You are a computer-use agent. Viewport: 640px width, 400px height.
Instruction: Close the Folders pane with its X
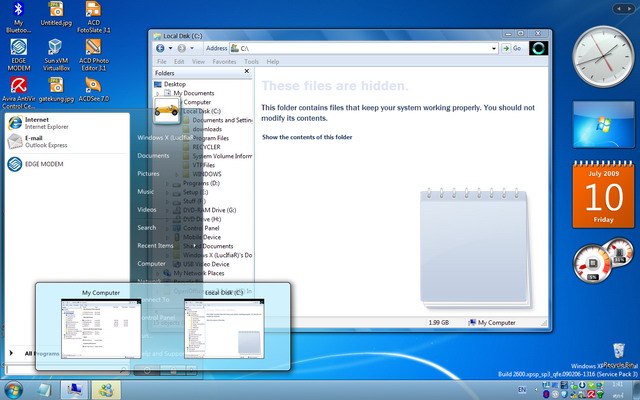tap(246, 73)
